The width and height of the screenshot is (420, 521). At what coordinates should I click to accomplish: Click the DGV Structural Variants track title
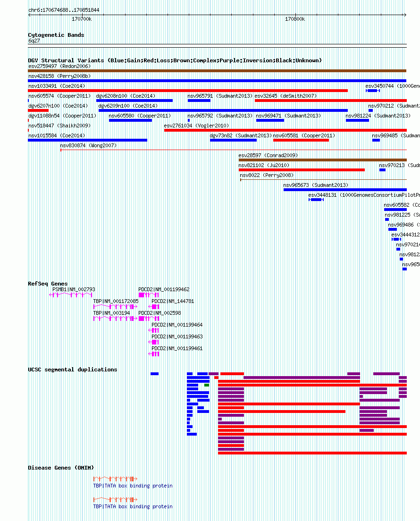(175, 60)
